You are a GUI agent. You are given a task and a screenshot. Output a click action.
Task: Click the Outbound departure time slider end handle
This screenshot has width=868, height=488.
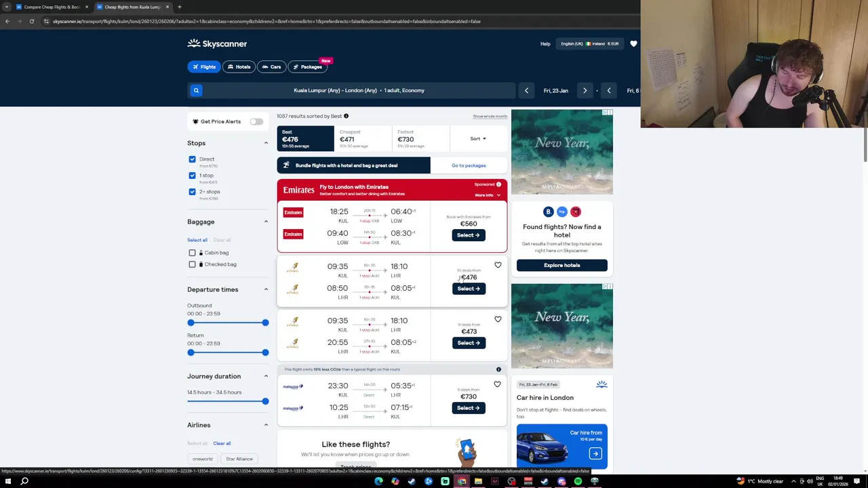coord(265,323)
